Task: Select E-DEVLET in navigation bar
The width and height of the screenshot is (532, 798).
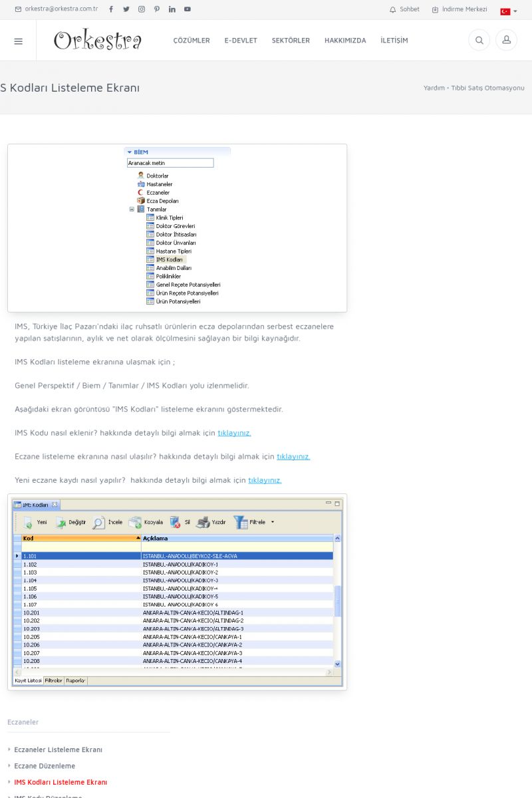Action: pos(241,41)
